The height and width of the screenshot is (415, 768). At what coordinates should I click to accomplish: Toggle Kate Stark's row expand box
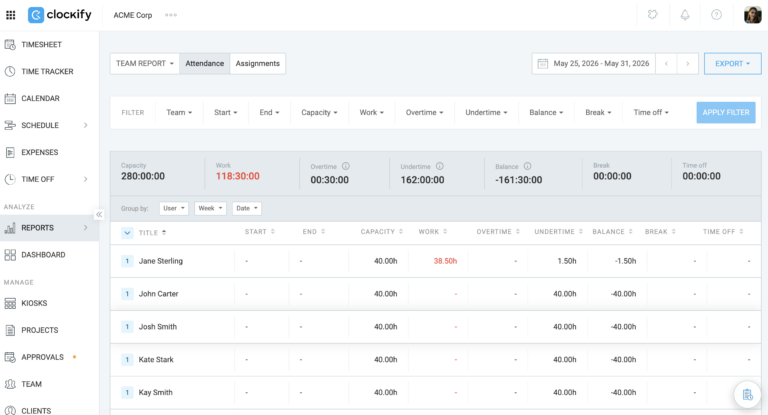tap(127, 360)
